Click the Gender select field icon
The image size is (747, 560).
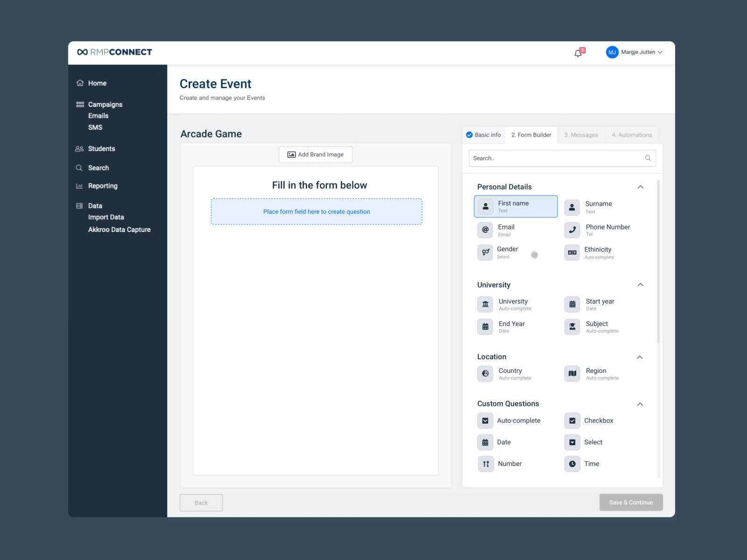[x=486, y=252]
